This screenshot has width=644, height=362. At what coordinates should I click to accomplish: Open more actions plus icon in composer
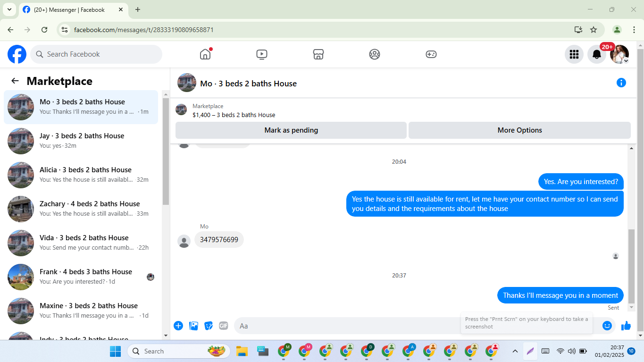178,326
